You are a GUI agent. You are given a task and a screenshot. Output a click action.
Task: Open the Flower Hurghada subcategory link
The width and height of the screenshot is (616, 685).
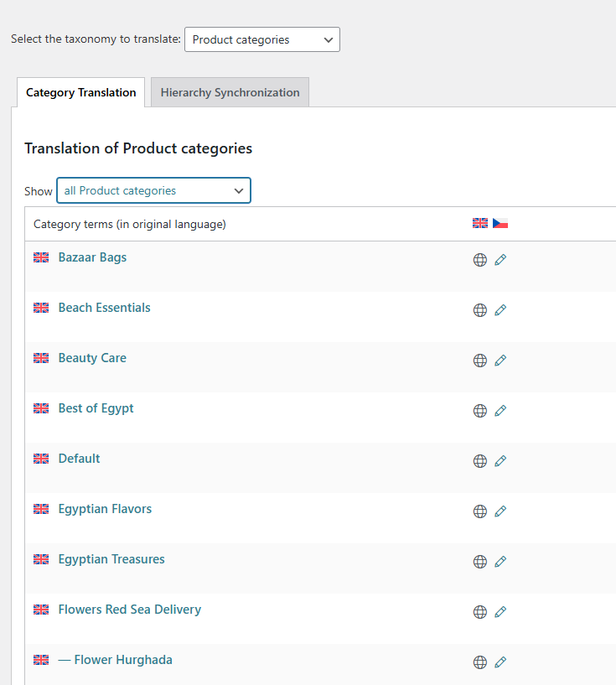coord(123,660)
